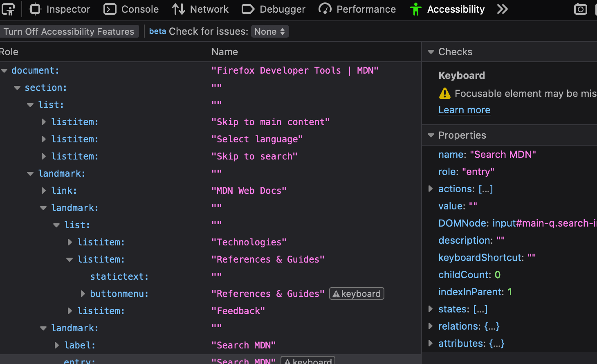Expand the Skip to main content listitem

[44, 122]
